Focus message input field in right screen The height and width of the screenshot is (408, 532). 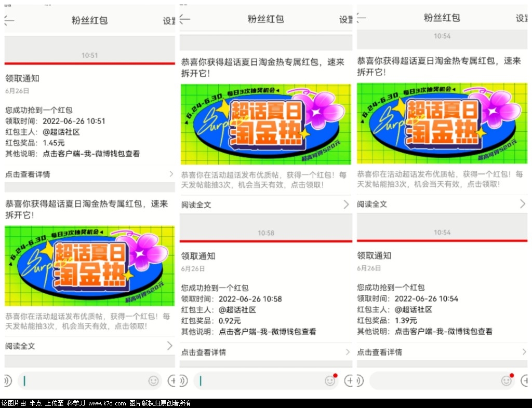click(442, 381)
